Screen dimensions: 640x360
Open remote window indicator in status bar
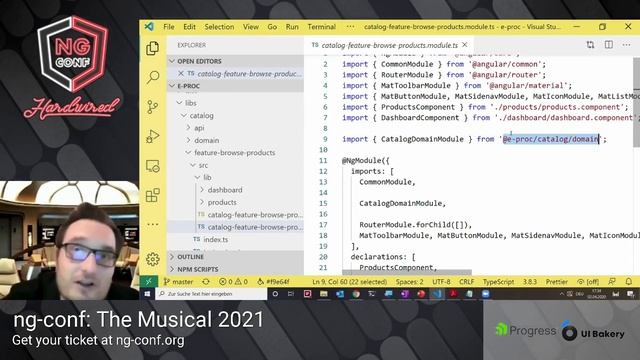coord(149,281)
